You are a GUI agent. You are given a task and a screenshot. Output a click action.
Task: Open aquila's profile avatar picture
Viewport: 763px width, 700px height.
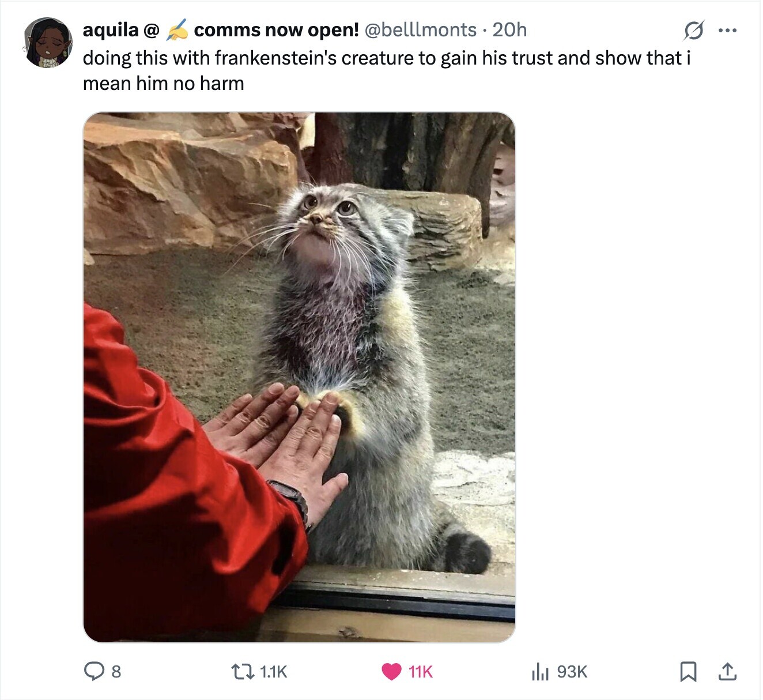(48, 43)
